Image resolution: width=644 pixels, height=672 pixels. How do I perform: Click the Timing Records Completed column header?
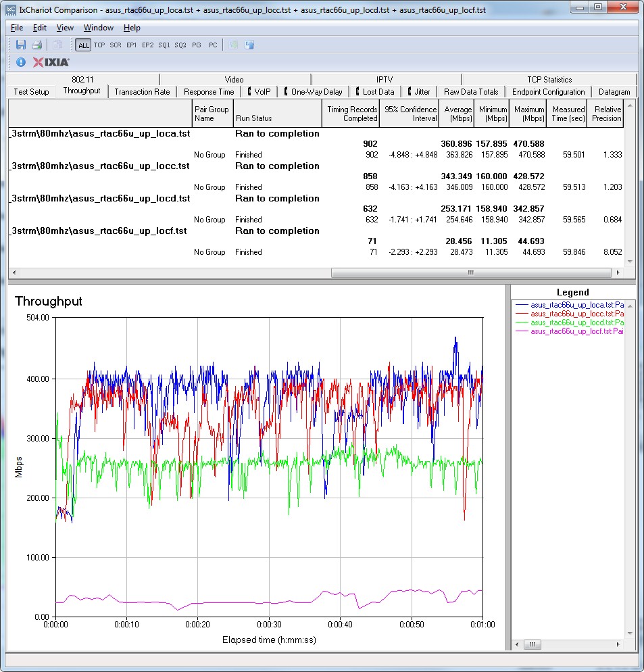[x=351, y=114]
